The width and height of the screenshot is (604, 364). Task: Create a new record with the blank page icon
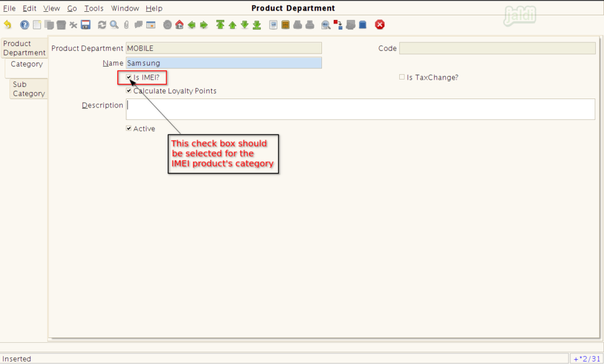37,25
